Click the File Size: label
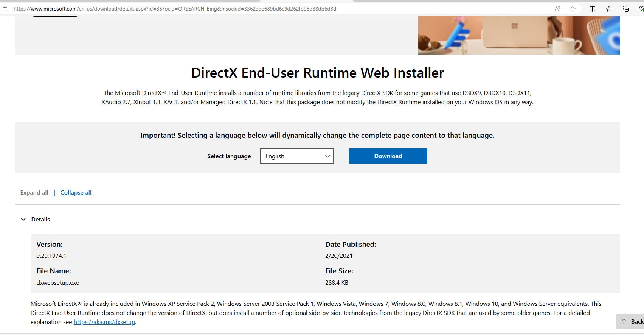644x335 pixels. tap(339, 271)
